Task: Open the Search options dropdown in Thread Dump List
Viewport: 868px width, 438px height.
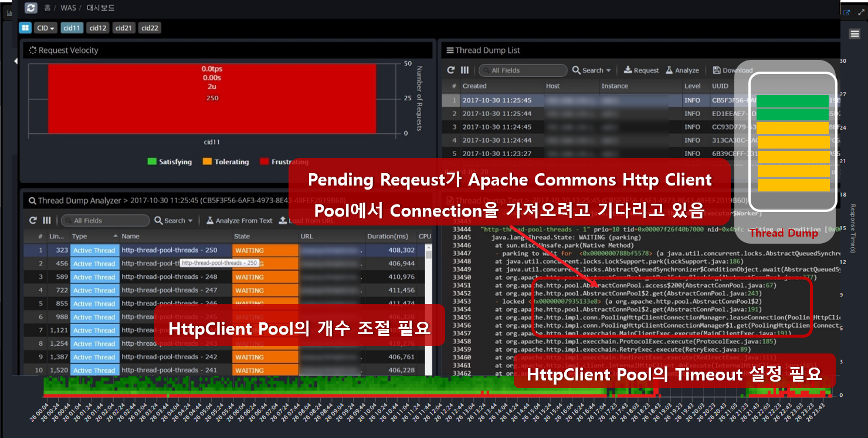Action: (x=591, y=70)
